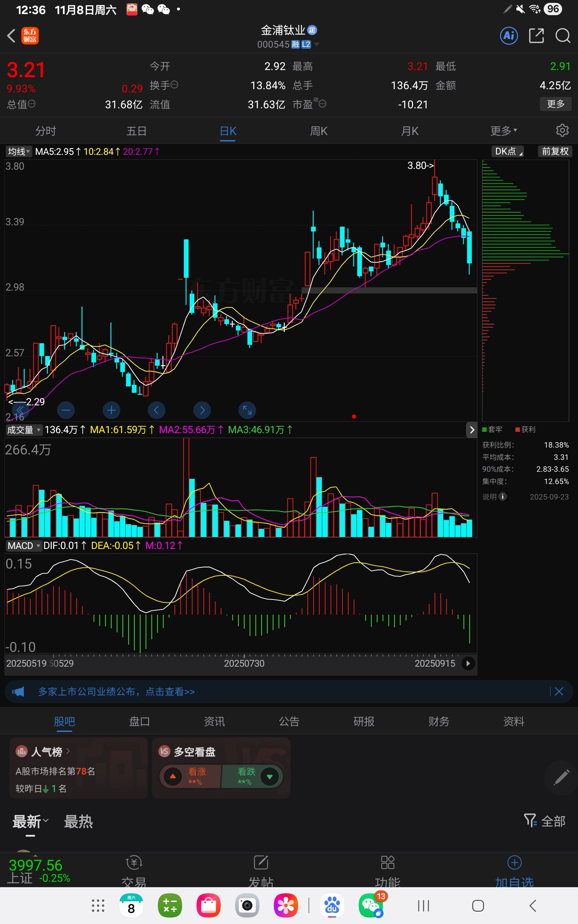The height and width of the screenshot is (924, 578).
Task: Tap the pencil compose floating button
Action: click(561, 778)
